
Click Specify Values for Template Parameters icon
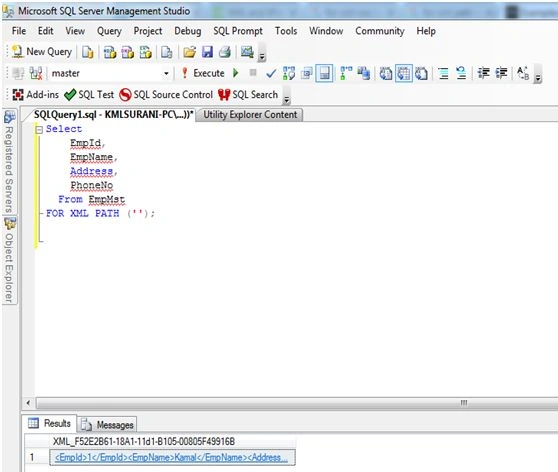point(523,74)
